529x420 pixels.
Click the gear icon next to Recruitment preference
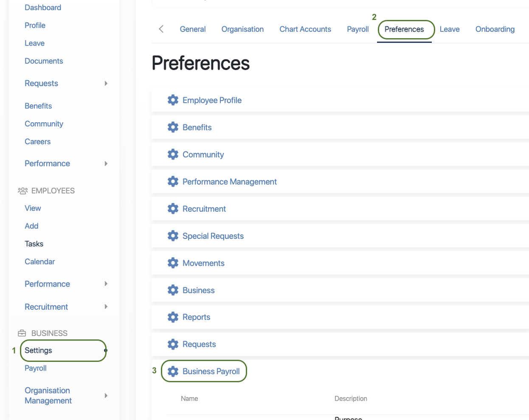pos(173,209)
